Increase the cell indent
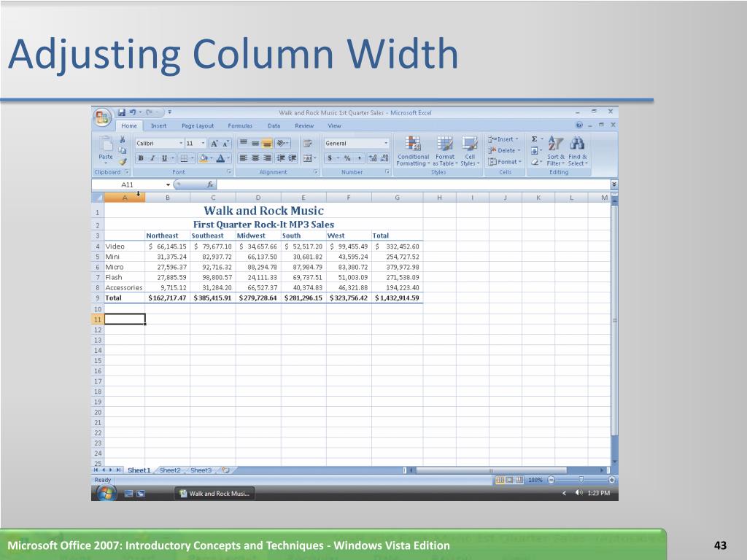This screenshot has width=747, height=560. click(x=293, y=158)
